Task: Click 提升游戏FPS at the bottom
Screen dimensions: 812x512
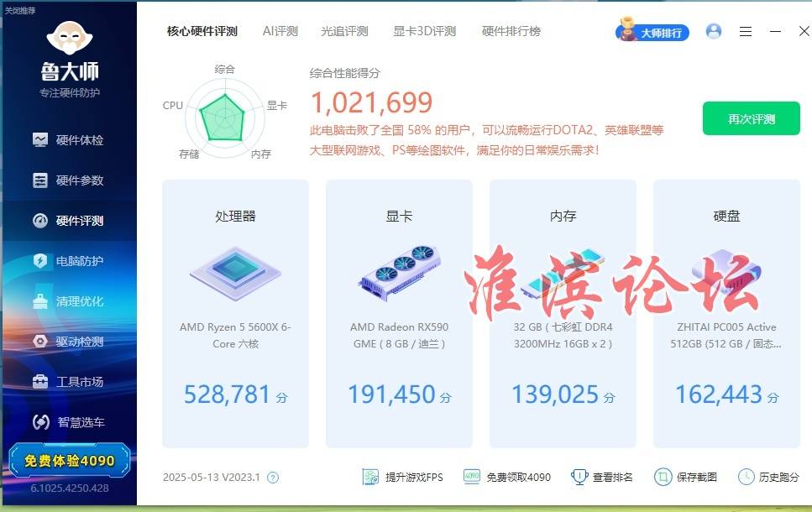Action: pos(403,477)
